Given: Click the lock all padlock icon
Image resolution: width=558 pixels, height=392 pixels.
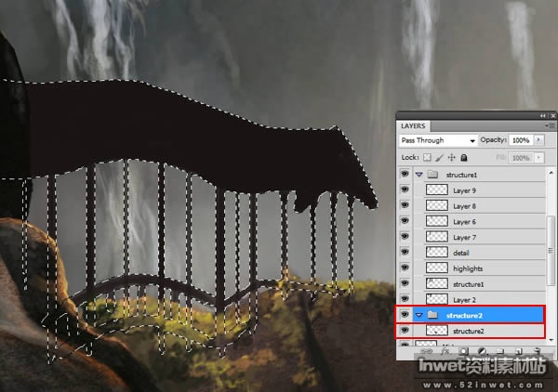Looking at the screenshot, I should [x=464, y=157].
